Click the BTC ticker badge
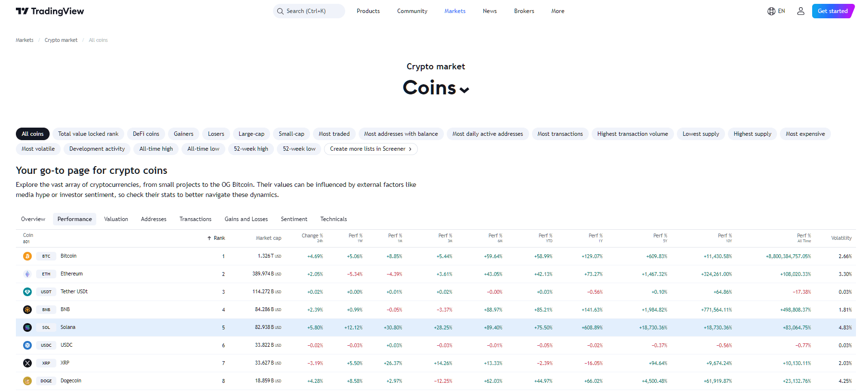868x392 pixels. click(46, 256)
